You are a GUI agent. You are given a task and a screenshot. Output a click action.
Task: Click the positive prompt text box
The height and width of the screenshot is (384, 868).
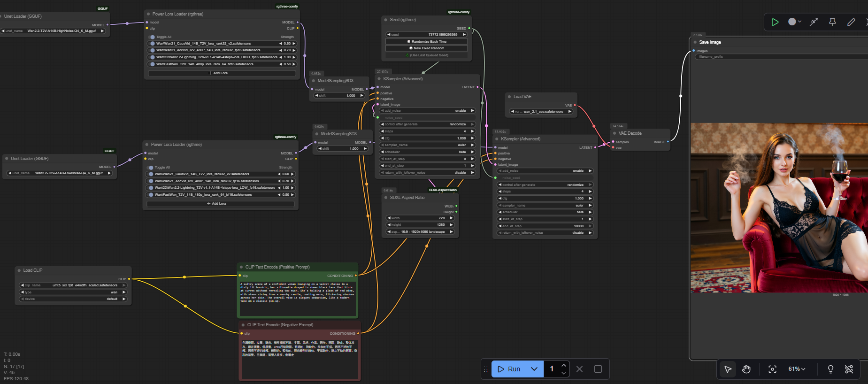click(x=298, y=298)
